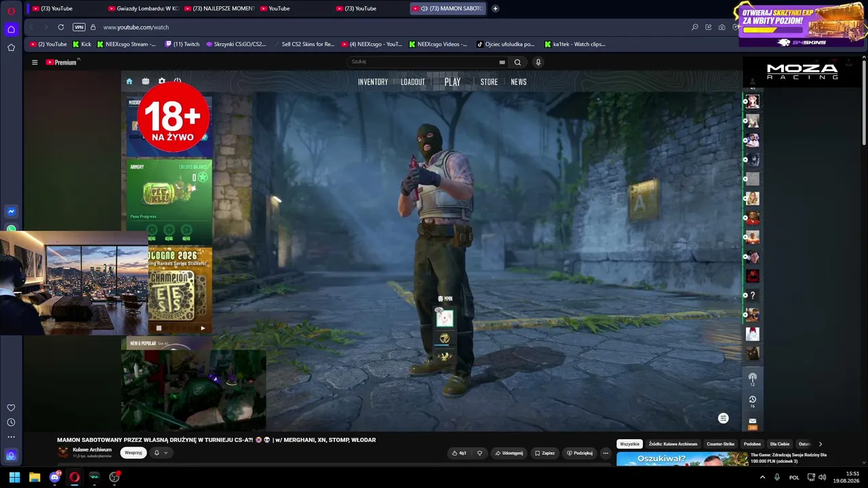Image resolution: width=868 pixels, height=488 pixels.
Task: Open CS2 settings gear icon
Action: (161, 81)
